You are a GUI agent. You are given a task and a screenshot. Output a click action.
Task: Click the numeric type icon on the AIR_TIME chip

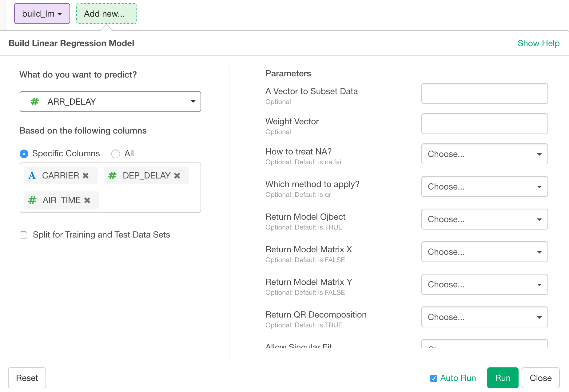point(32,200)
